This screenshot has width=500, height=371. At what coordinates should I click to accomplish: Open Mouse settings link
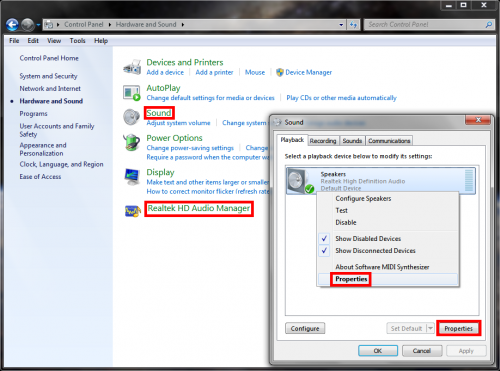point(255,72)
